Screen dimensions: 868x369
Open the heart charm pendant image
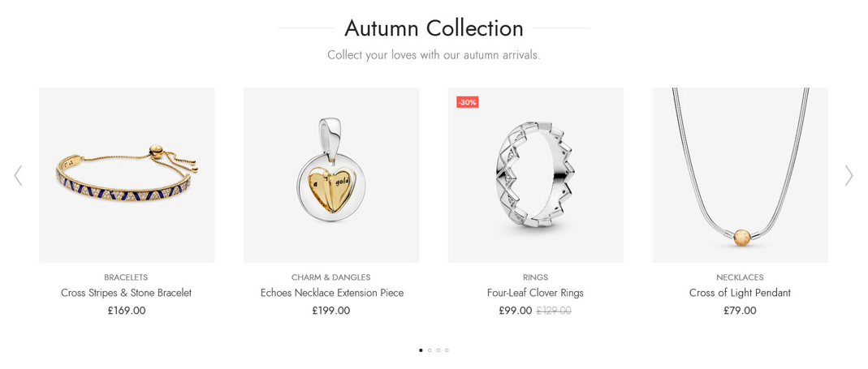331,175
